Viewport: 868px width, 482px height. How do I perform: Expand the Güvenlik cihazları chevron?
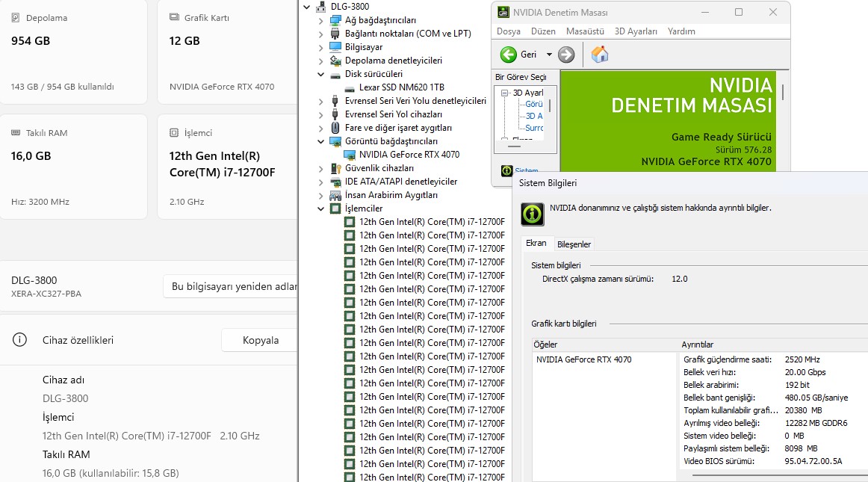point(321,168)
